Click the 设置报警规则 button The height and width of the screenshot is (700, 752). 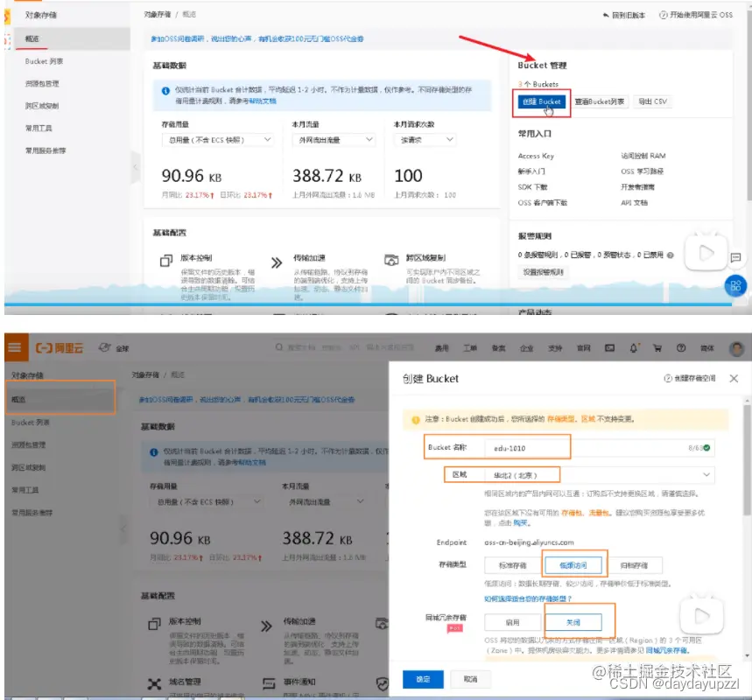click(543, 272)
